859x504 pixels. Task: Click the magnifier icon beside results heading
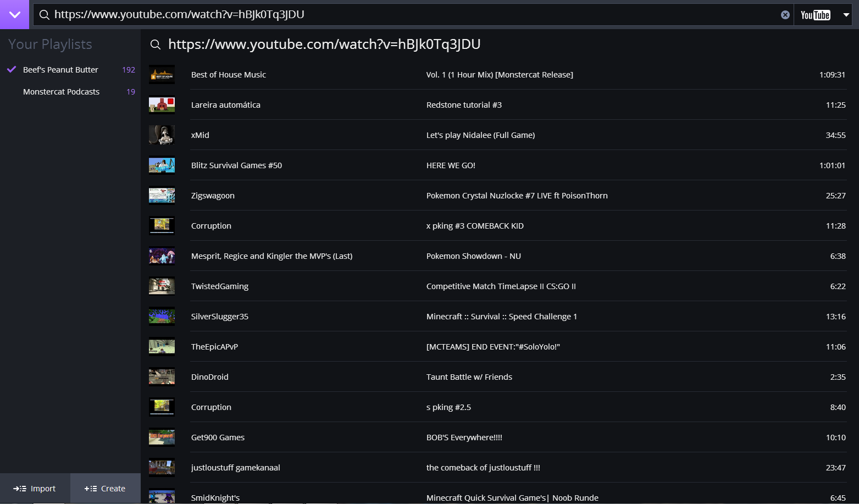pos(156,45)
